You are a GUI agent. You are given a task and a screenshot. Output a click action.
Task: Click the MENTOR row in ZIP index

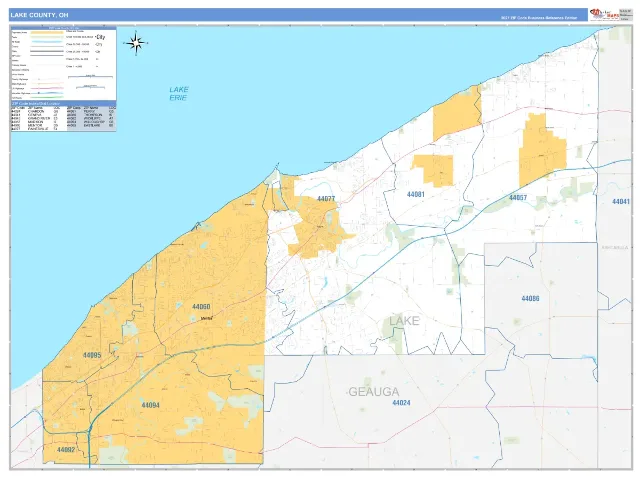35,125
